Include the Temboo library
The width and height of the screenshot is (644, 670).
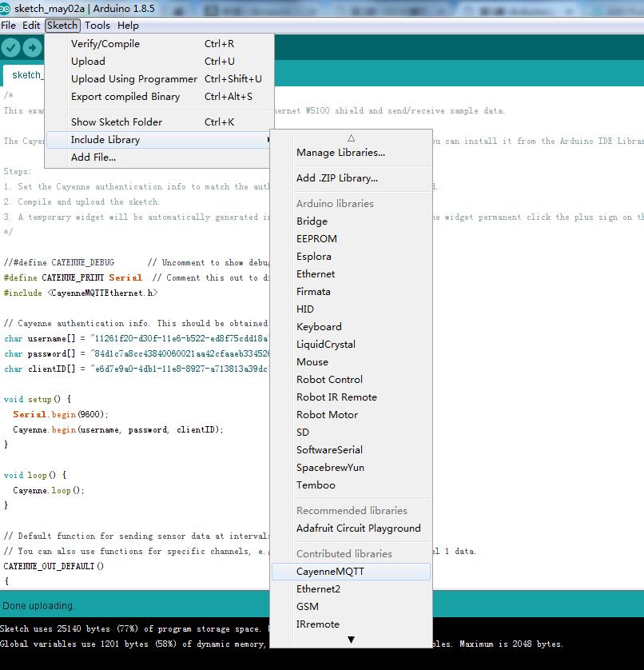(x=351, y=485)
